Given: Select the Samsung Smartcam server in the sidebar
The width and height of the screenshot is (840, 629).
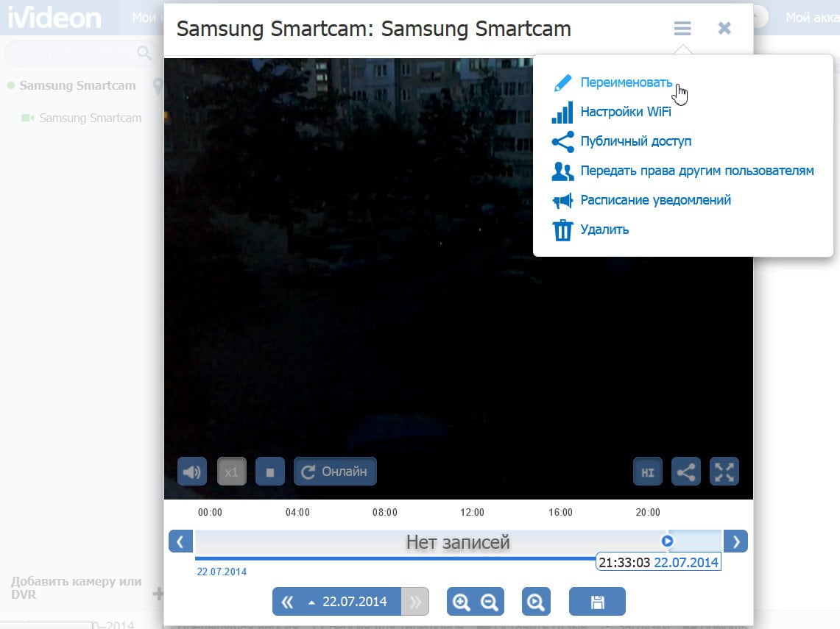Looking at the screenshot, I should coord(78,85).
